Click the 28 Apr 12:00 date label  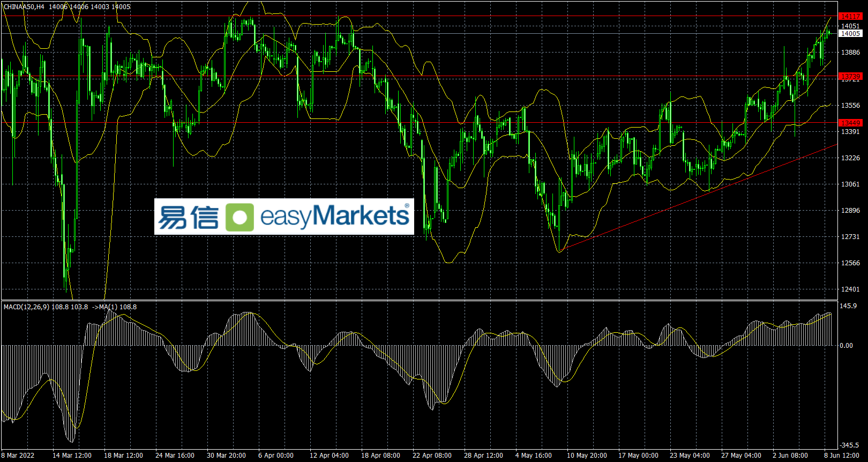click(483, 456)
